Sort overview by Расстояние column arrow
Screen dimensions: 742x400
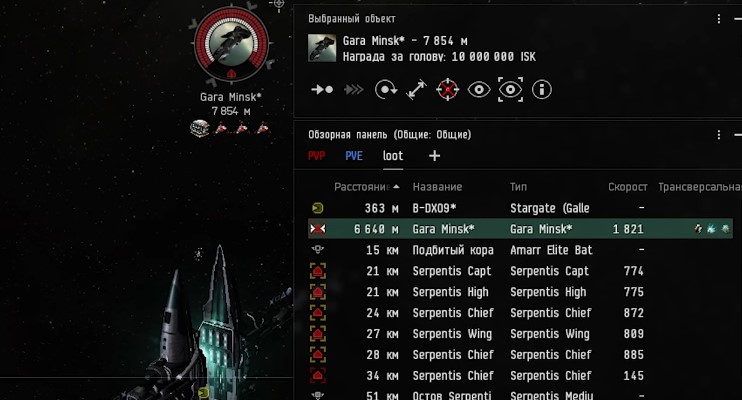coord(396,187)
